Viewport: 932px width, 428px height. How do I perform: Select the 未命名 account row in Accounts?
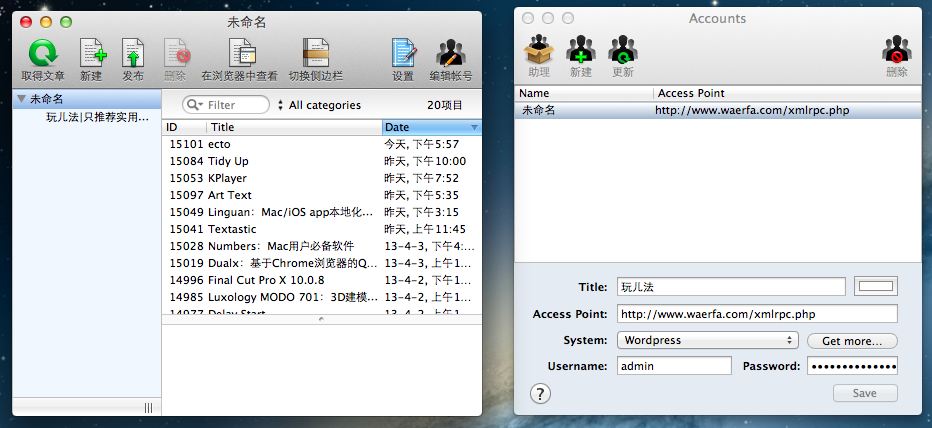[x=718, y=110]
